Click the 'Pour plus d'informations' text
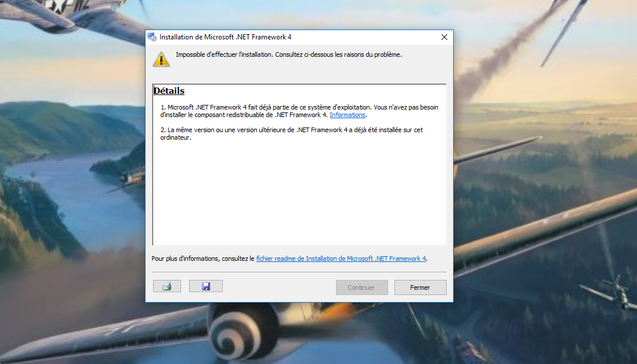 point(202,259)
